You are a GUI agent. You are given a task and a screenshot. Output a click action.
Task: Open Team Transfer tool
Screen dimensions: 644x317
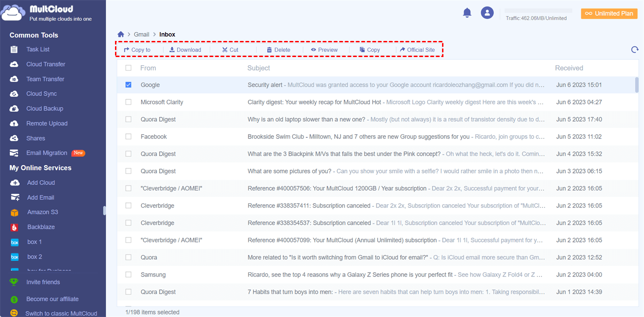(45, 79)
